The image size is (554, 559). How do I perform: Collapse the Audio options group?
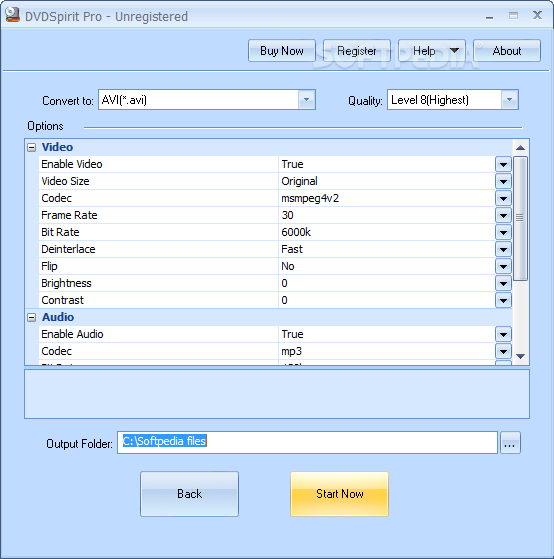[32, 317]
